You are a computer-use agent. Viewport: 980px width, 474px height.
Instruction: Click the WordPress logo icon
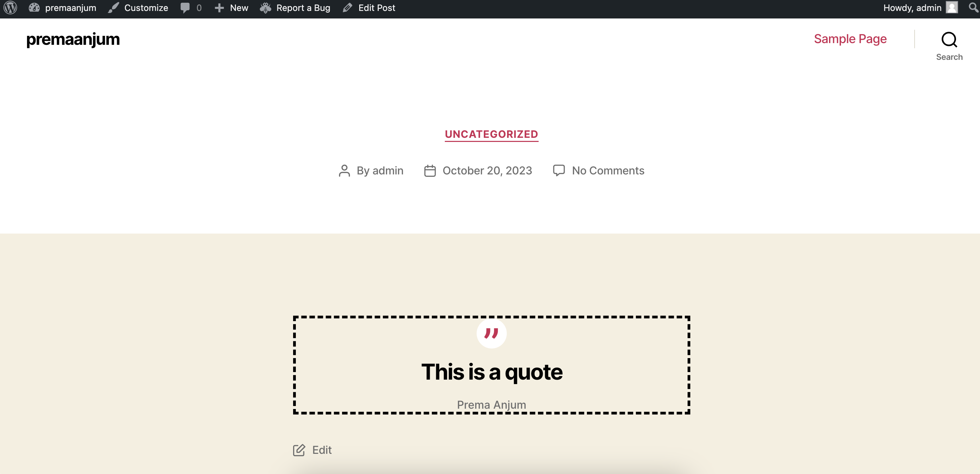(x=12, y=8)
